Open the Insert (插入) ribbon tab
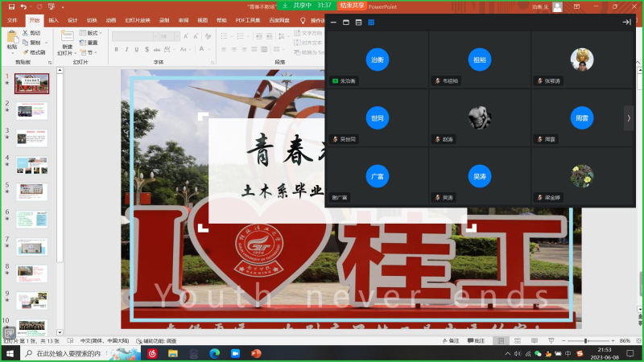644x362 pixels. coord(53,19)
